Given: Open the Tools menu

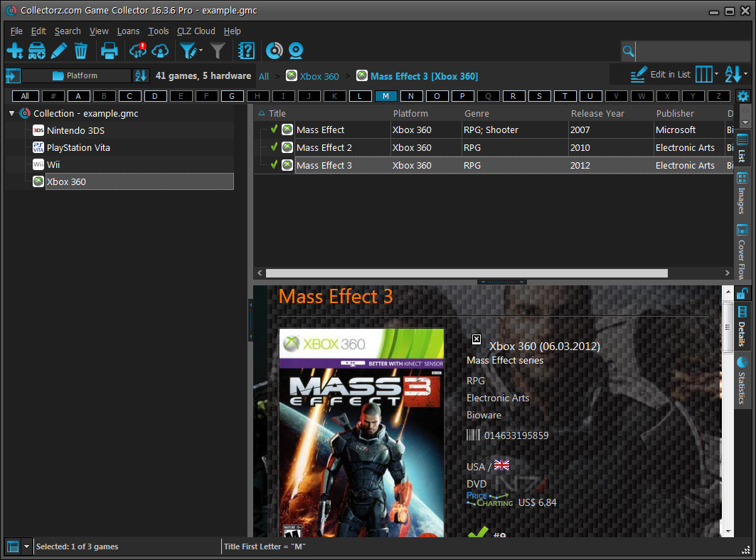Looking at the screenshot, I should tap(158, 31).
